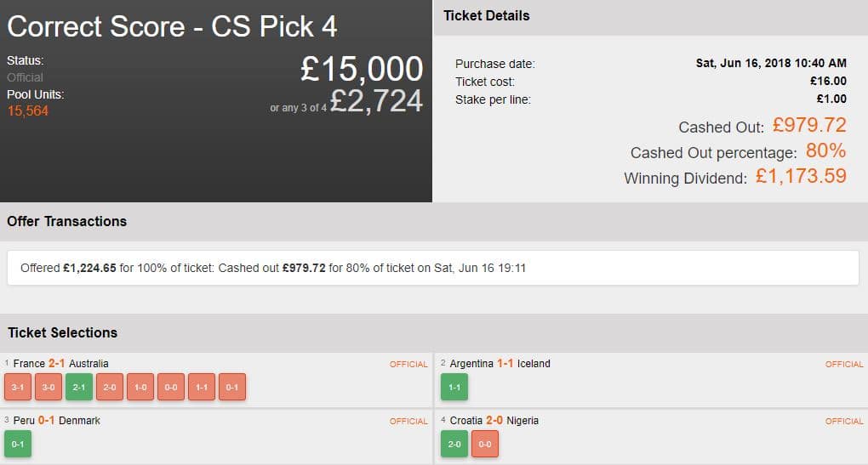Click the Ticket Selections section header
Image resolution: width=868 pixels, height=465 pixels.
(x=62, y=332)
